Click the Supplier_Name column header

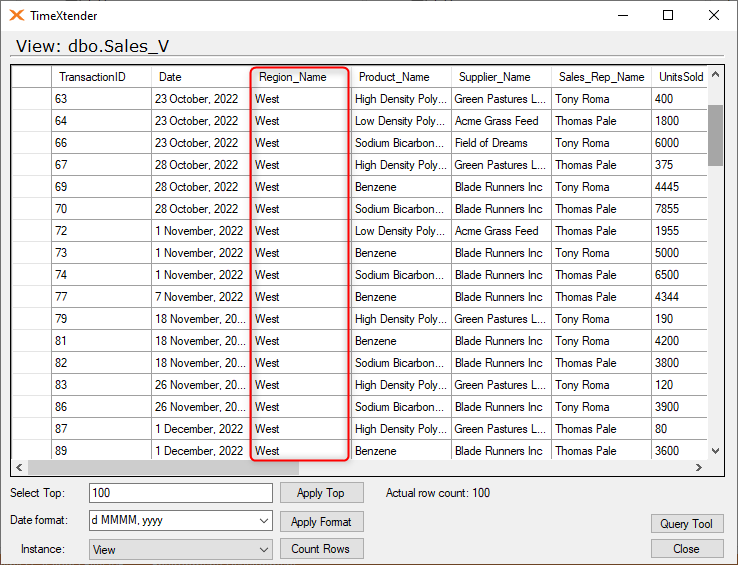click(501, 77)
